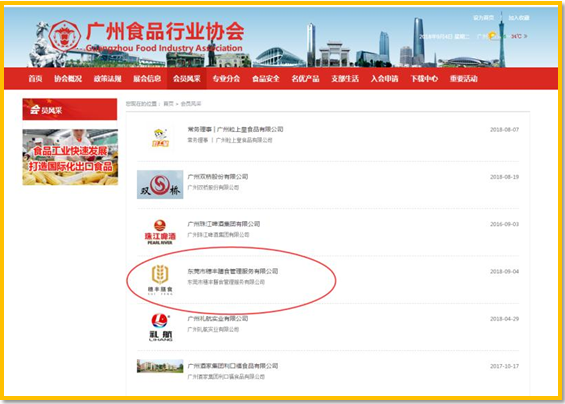The height and width of the screenshot is (404, 565).
Task: Click the date 2016-09-03
Action: pyautogui.click(x=504, y=224)
